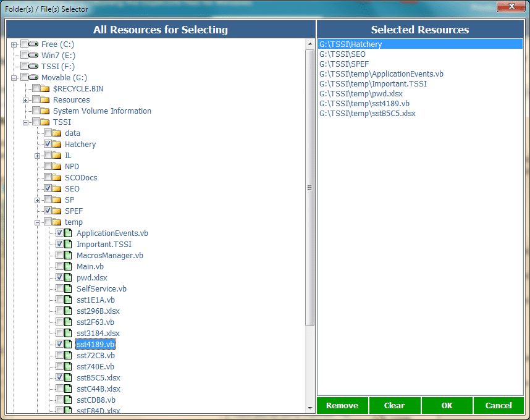Click the SCODocs folder icon
Image resolution: width=530 pixels, height=420 pixels.
pyautogui.click(x=58, y=178)
